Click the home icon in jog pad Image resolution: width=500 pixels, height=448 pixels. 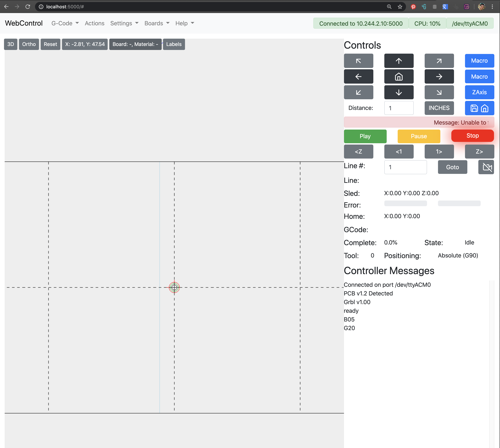(398, 77)
